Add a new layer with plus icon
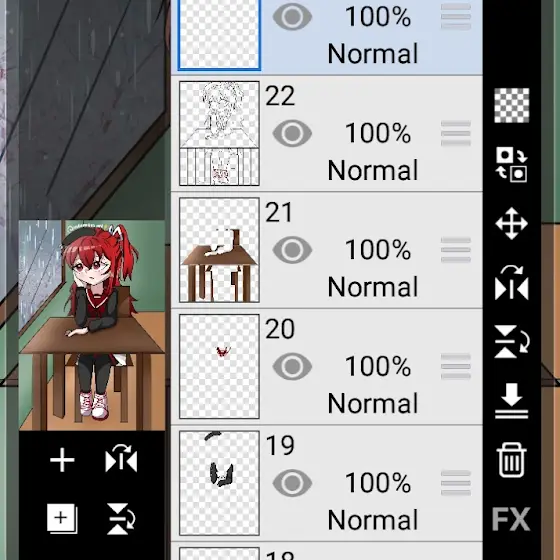Screen dimensions: 560x560 62,460
